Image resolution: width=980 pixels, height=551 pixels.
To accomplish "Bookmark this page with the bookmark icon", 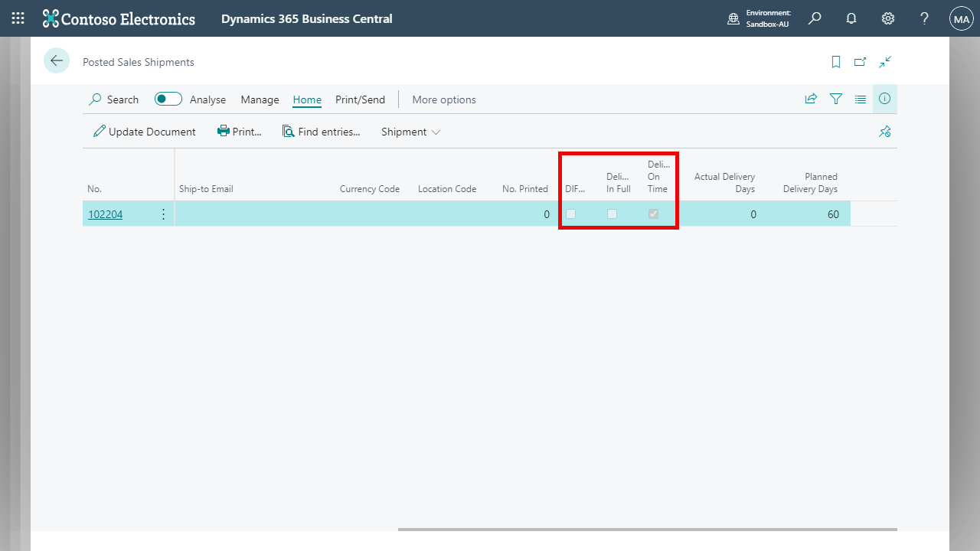I will point(836,62).
